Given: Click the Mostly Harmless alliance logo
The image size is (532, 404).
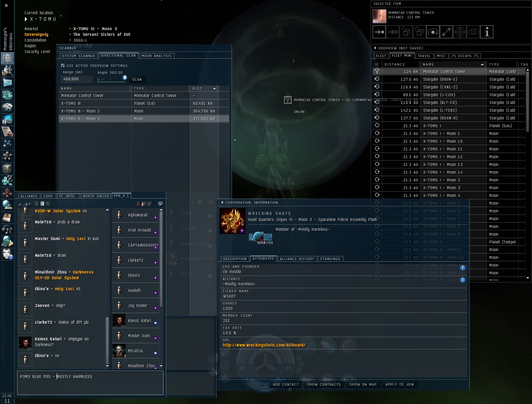Looking at the screenshot, I should [x=260, y=238].
